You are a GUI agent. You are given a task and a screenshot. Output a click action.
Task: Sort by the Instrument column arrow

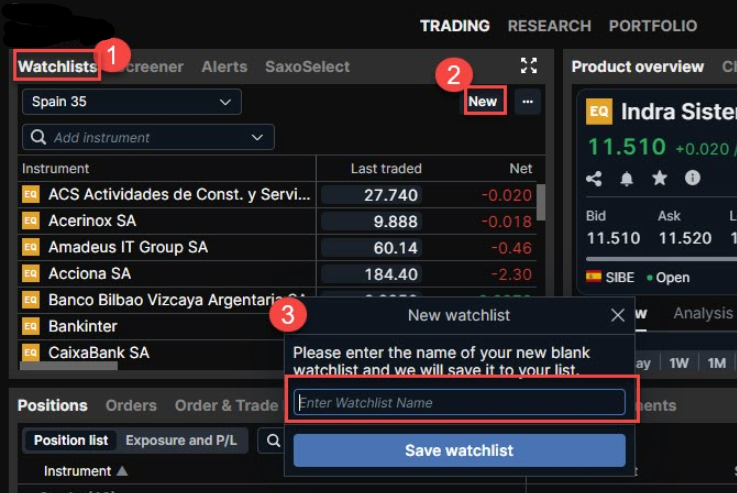(122, 471)
